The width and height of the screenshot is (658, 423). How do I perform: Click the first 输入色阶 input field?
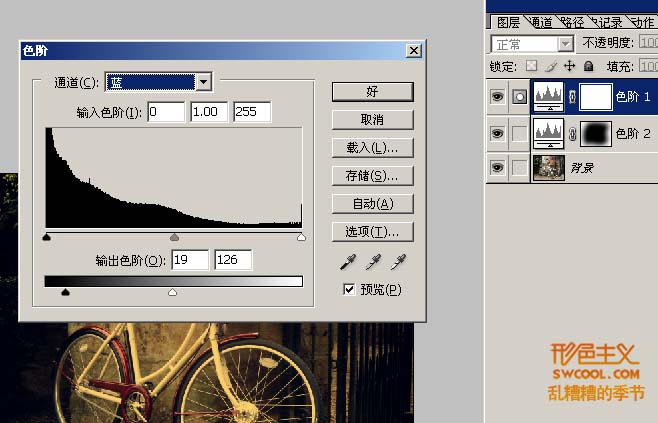[166, 111]
